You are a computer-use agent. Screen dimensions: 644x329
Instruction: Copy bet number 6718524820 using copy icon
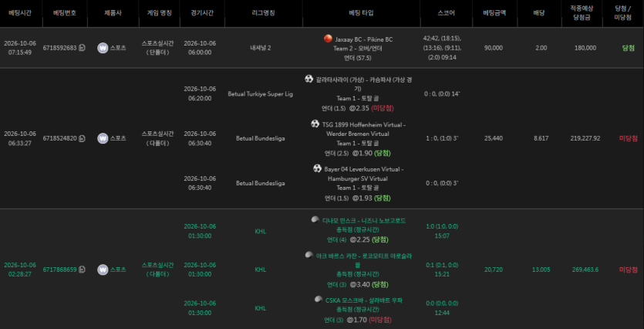(82, 138)
